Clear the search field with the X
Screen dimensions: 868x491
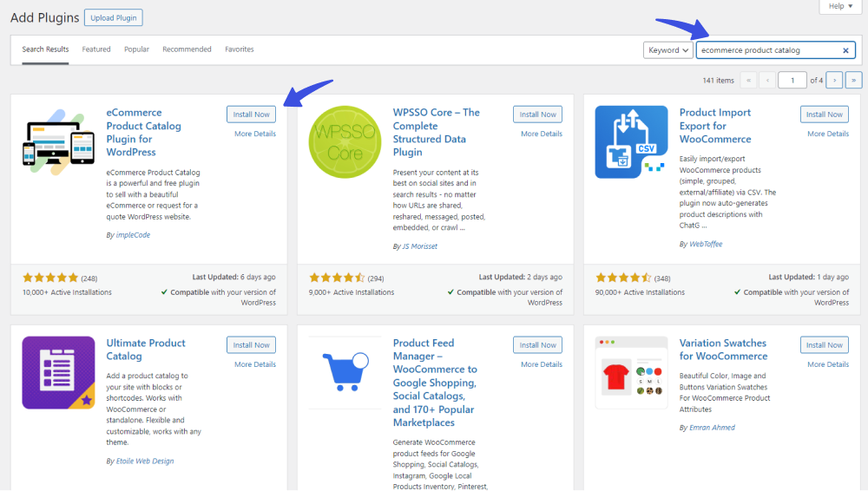pyautogui.click(x=845, y=50)
